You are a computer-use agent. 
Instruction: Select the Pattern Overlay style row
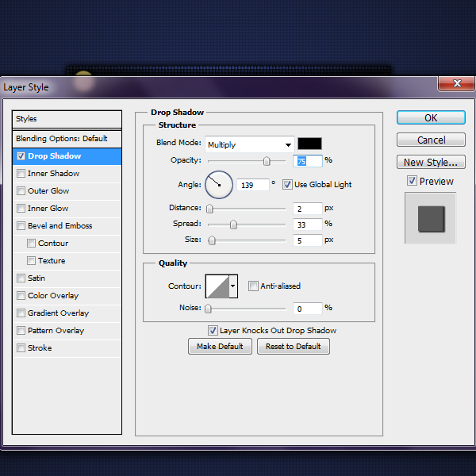coord(67,331)
